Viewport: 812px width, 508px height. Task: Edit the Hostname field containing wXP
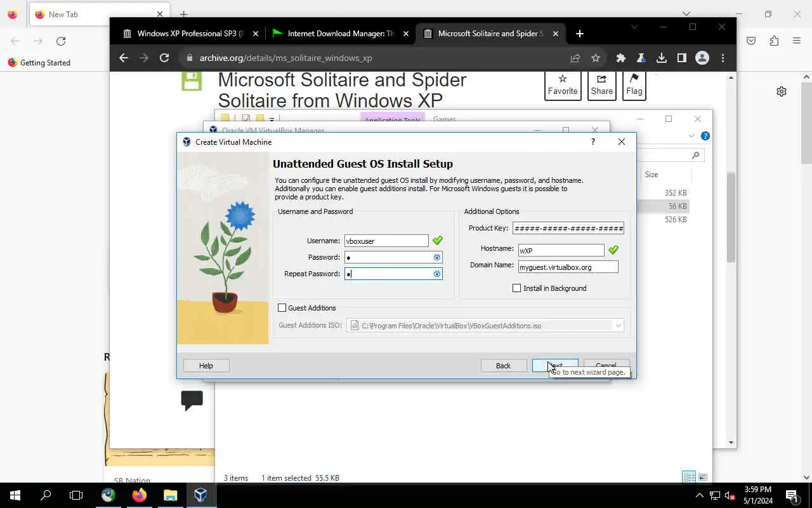click(x=561, y=250)
